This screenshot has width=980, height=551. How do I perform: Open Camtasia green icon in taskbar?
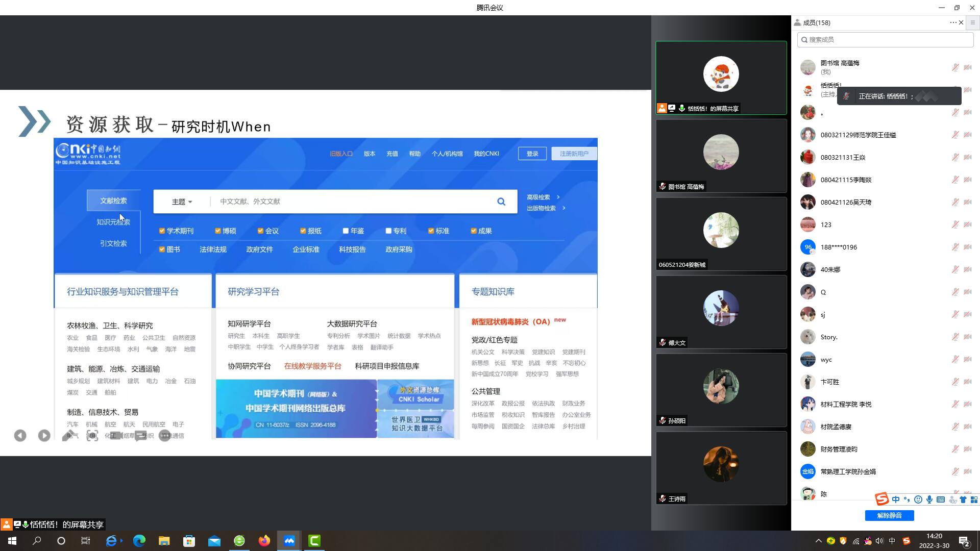pos(314,541)
